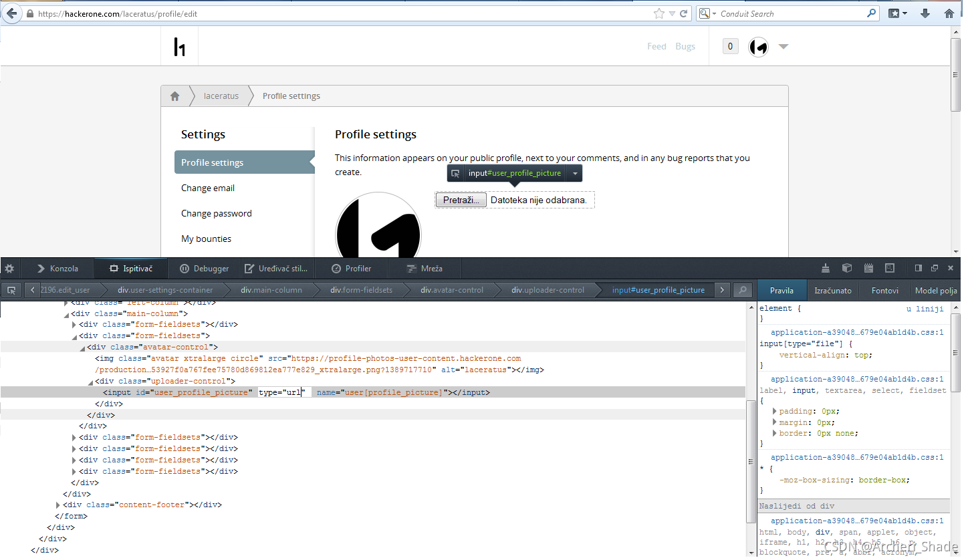Activate the element picker in the inspector
Screen dimensions: 968x560
pyautogui.click(x=11, y=290)
